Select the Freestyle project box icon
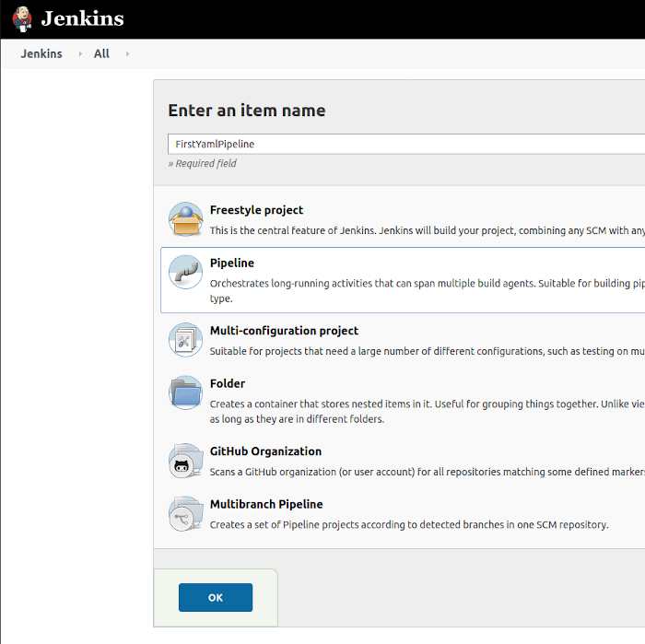Image resolution: width=645 pixels, height=644 pixels. pyautogui.click(x=185, y=219)
